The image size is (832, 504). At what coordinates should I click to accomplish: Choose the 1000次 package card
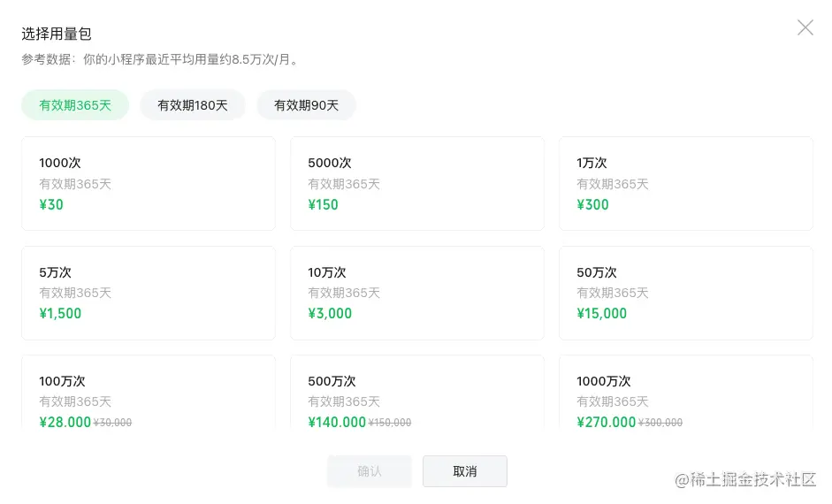tap(148, 183)
